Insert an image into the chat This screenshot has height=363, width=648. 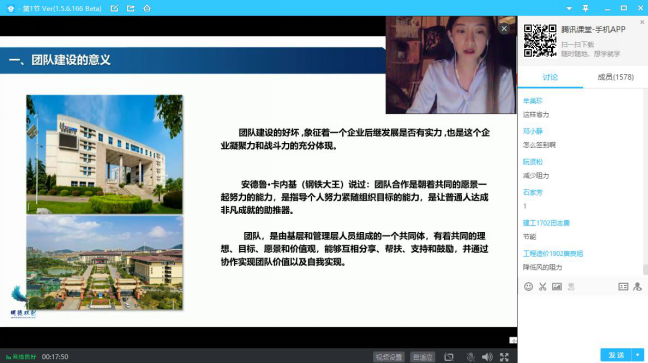pos(557,287)
